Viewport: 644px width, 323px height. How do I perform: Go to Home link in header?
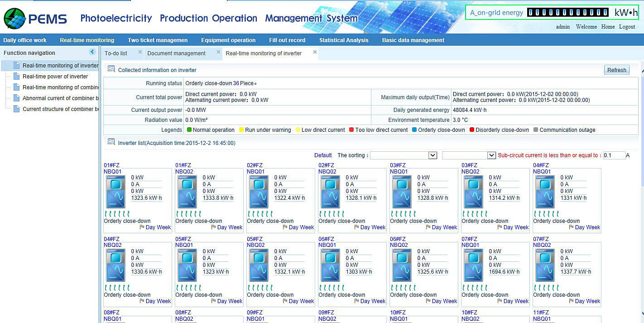(x=608, y=27)
